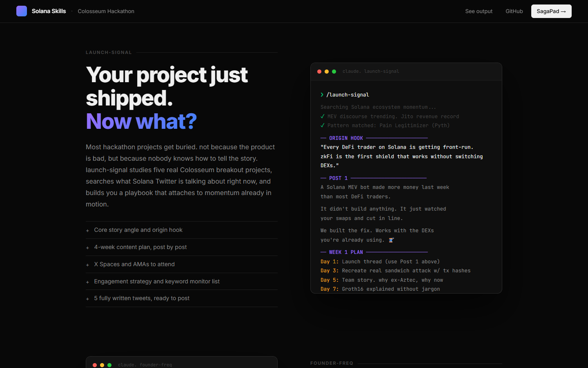This screenshot has height=368, width=588.
Task: Click the purple Solana Skills logo icon
Action: coord(22,11)
